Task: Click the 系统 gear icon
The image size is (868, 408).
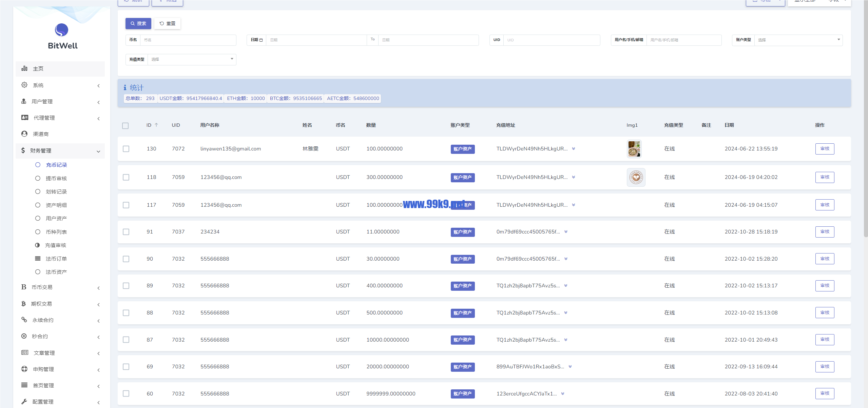Action: [24, 85]
